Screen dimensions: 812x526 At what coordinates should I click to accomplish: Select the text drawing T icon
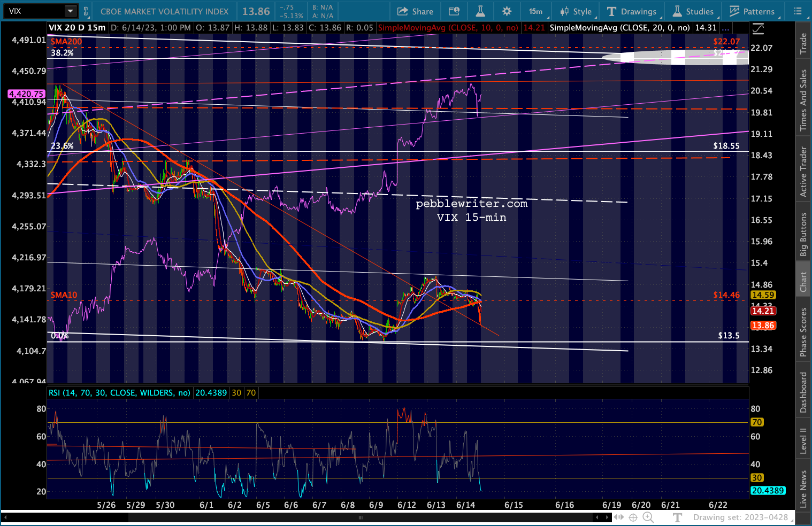678,517
